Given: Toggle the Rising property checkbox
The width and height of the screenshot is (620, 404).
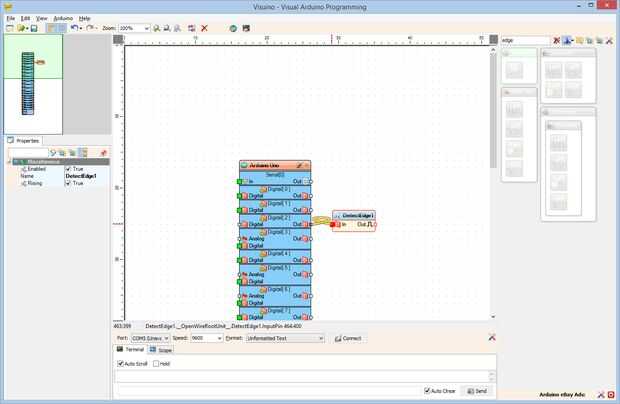Looking at the screenshot, I should 68,183.
